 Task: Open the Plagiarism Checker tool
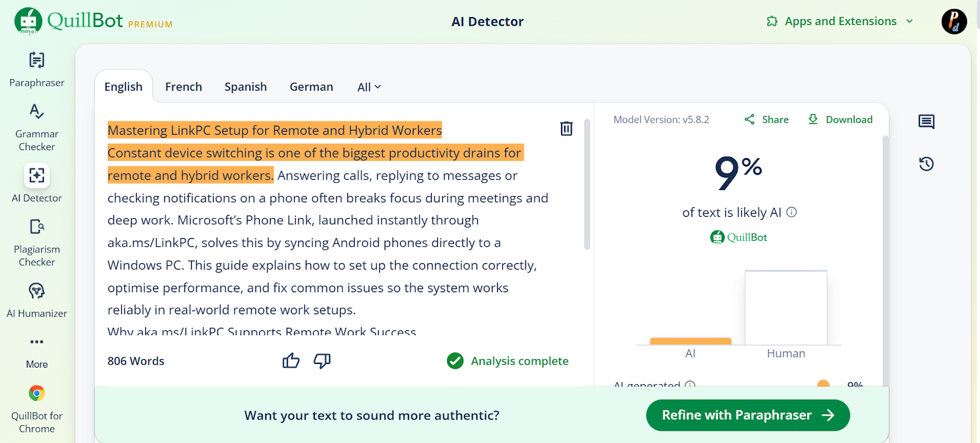coord(37,243)
